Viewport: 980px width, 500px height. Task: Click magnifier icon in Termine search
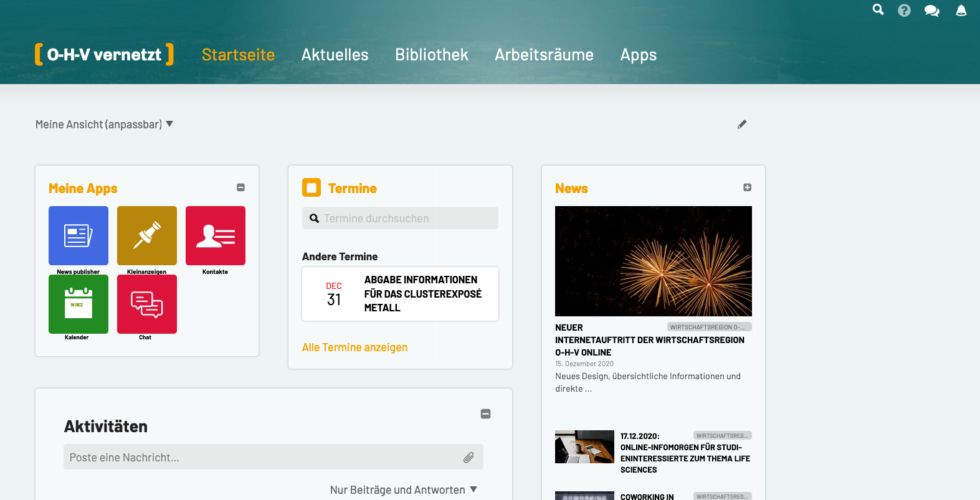(314, 219)
